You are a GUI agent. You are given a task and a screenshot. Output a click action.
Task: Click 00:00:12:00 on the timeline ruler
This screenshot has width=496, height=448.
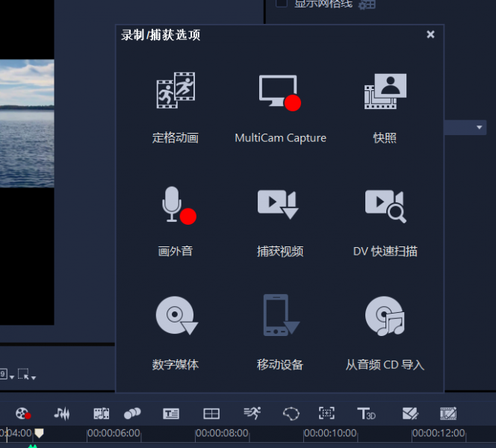pos(438,433)
